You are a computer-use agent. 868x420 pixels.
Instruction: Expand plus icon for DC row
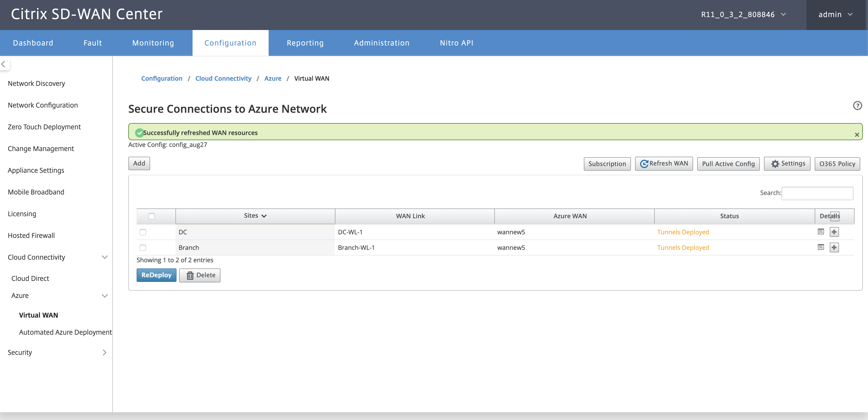tap(834, 232)
